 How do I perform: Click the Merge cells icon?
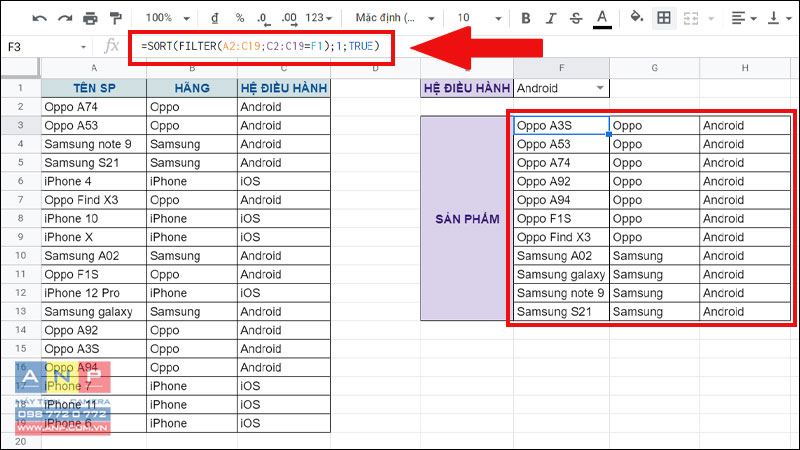coord(691,18)
